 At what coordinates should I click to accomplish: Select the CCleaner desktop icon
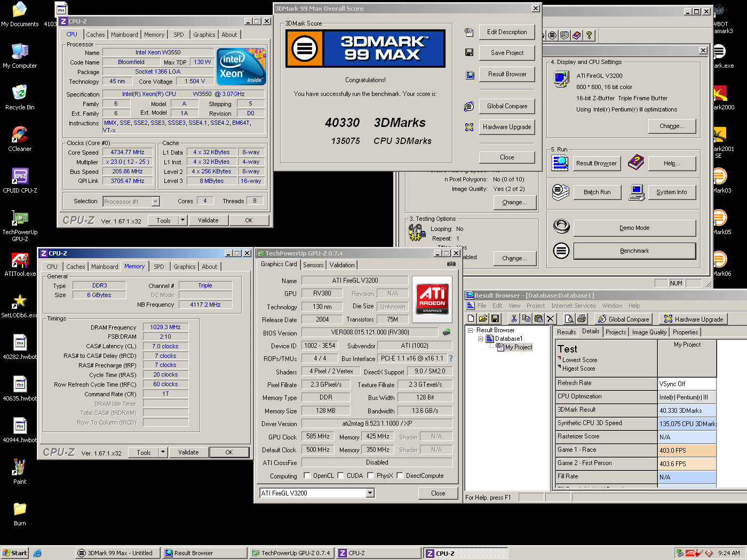pos(20,139)
